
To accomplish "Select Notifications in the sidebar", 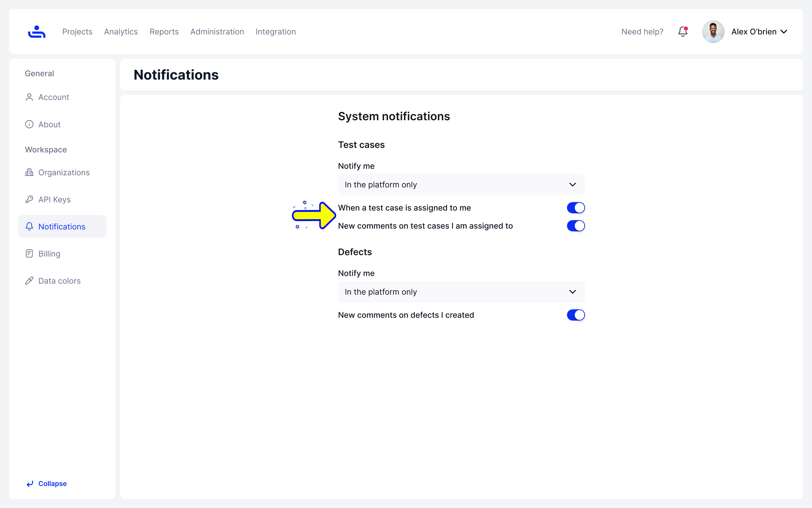I will [62, 226].
